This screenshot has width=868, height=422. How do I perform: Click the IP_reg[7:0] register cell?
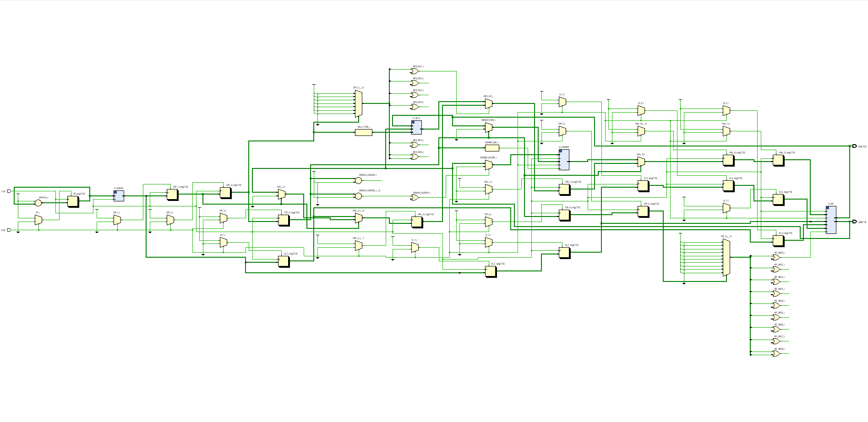click(73, 201)
